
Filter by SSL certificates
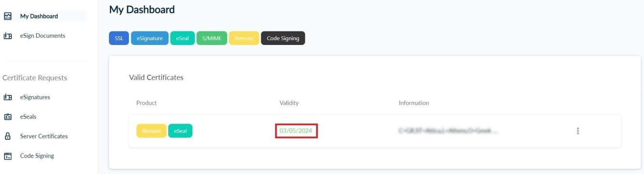click(x=119, y=38)
